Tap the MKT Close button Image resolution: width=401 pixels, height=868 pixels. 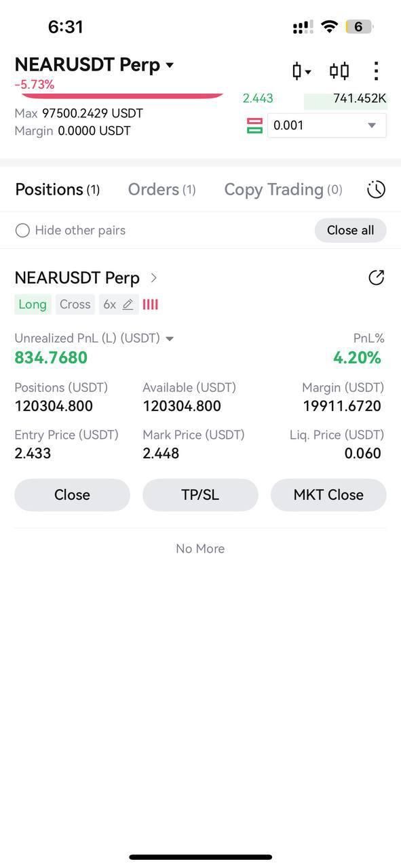click(x=328, y=495)
